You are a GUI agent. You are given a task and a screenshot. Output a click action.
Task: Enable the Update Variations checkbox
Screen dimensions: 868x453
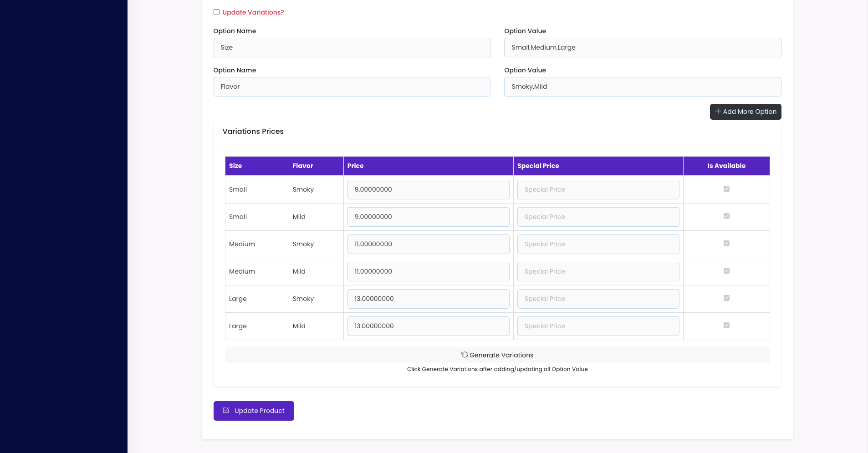coord(216,12)
